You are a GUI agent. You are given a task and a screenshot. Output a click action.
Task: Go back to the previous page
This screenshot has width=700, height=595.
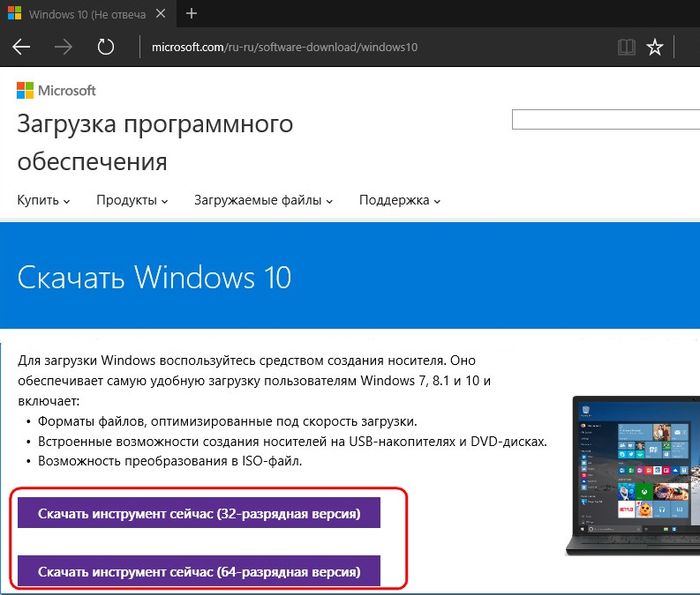21,47
